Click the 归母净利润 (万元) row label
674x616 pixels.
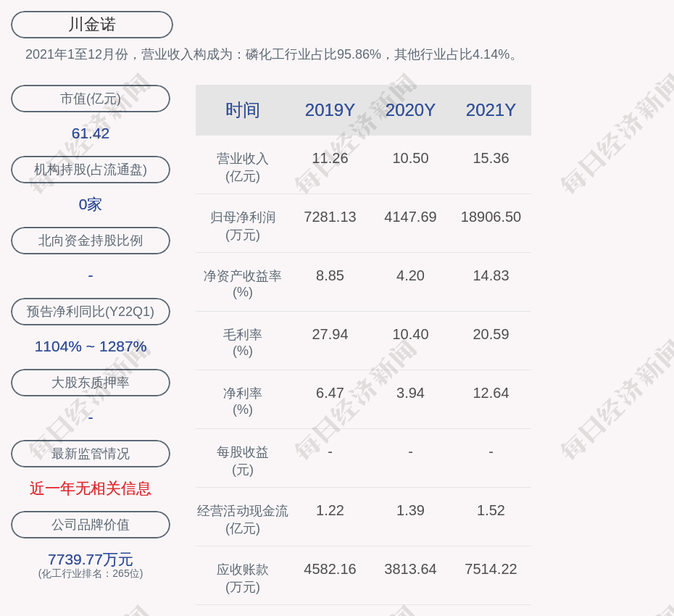(x=243, y=226)
